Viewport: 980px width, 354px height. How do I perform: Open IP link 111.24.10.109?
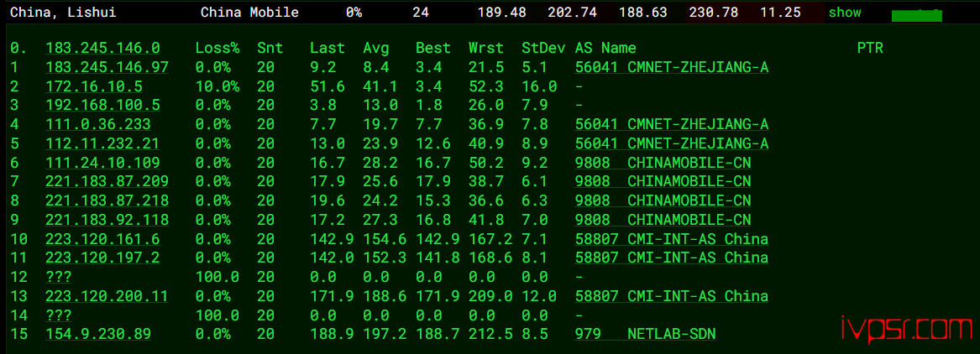click(102, 163)
